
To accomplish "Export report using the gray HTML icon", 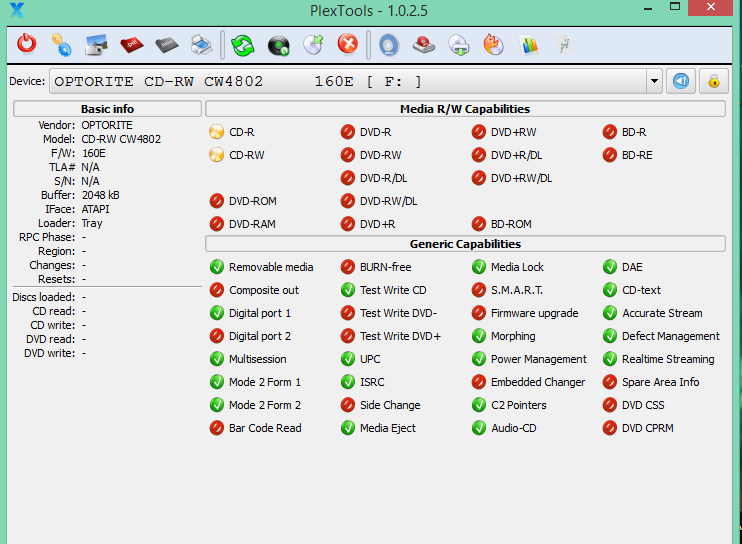I will pyautogui.click(x=167, y=45).
